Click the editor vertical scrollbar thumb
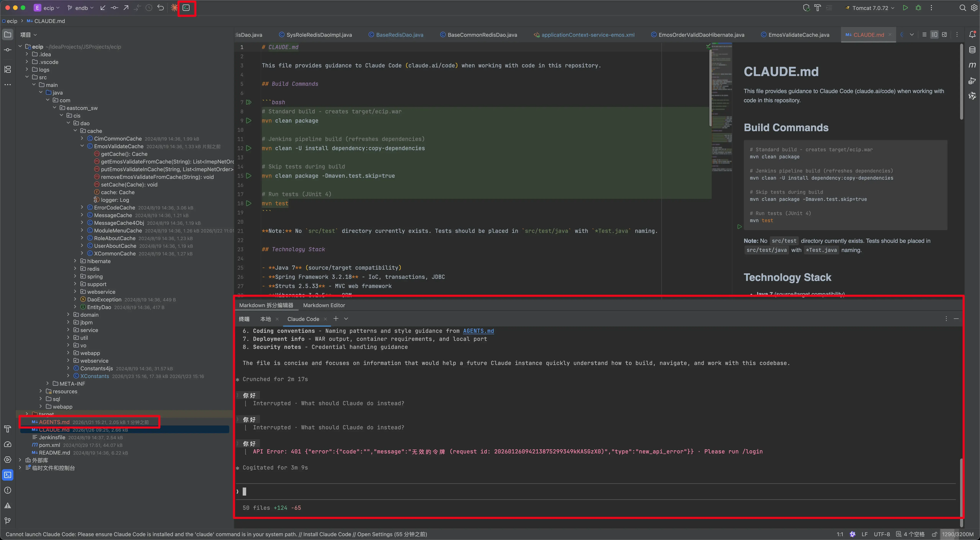This screenshot has width=980, height=540. (x=710, y=88)
